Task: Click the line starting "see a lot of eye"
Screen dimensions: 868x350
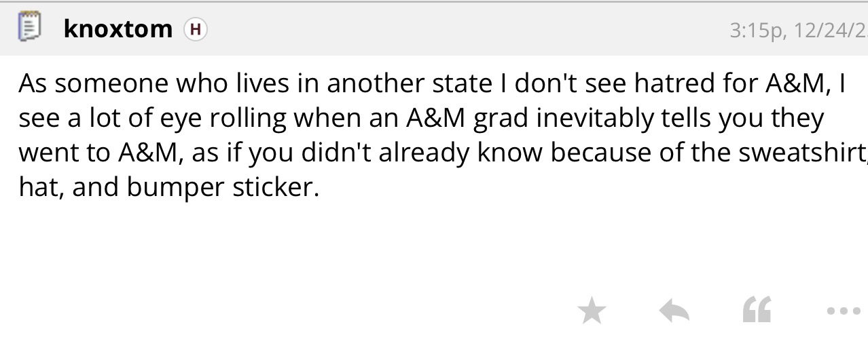Action: [x=421, y=119]
